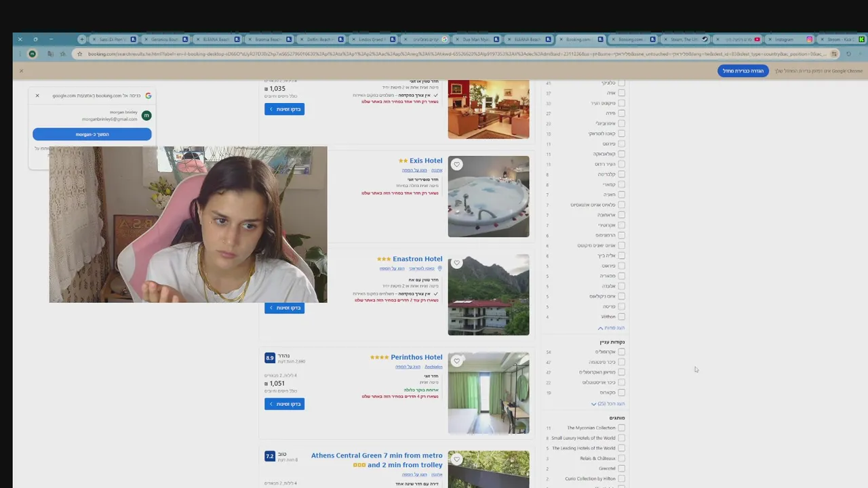The height and width of the screenshot is (488, 868).
Task: Close the Google sign-in popup
Action: 37,96
